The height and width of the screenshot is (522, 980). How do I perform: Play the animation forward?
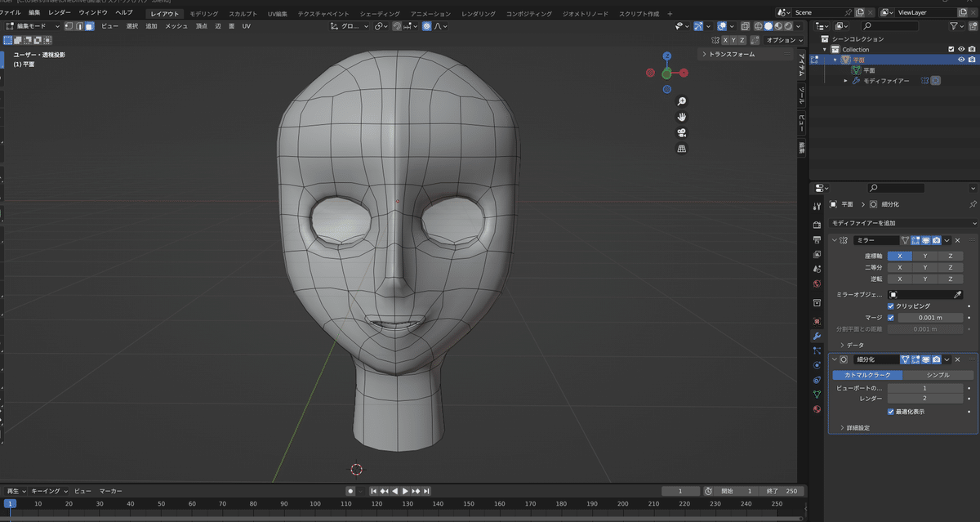point(405,491)
